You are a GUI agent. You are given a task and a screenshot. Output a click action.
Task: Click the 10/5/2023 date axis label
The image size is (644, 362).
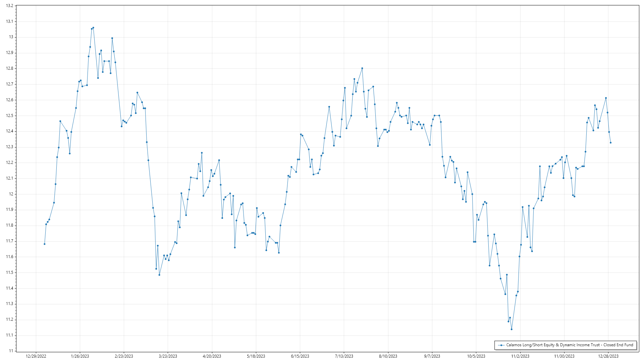coord(476,356)
